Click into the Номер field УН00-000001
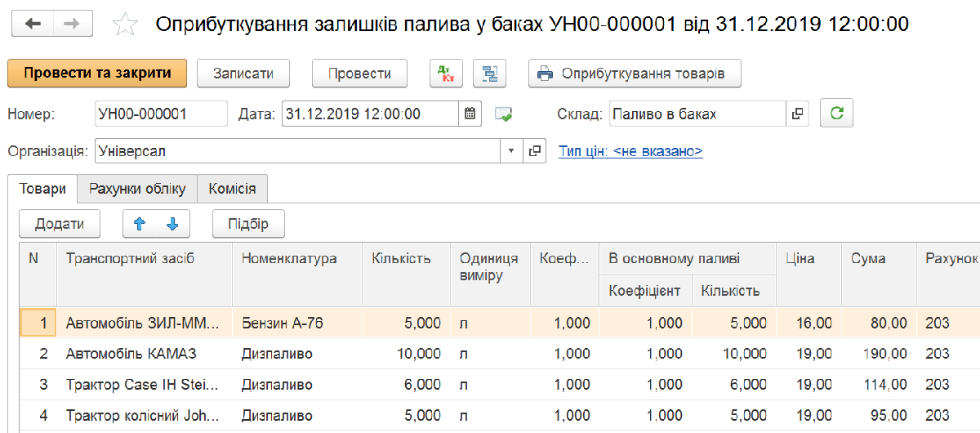 point(161,114)
